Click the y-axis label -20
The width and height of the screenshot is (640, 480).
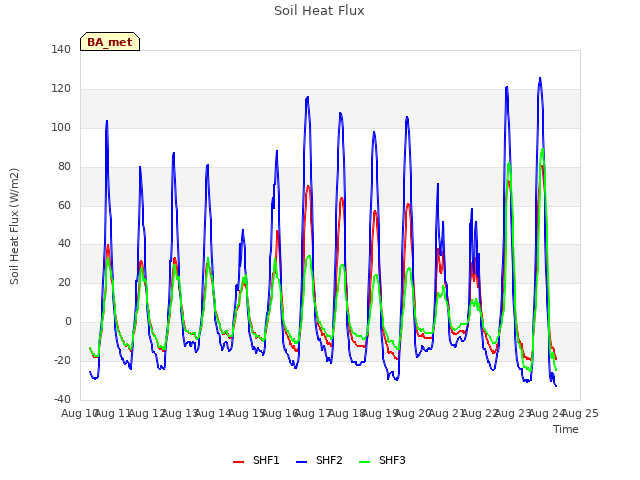coord(62,360)
